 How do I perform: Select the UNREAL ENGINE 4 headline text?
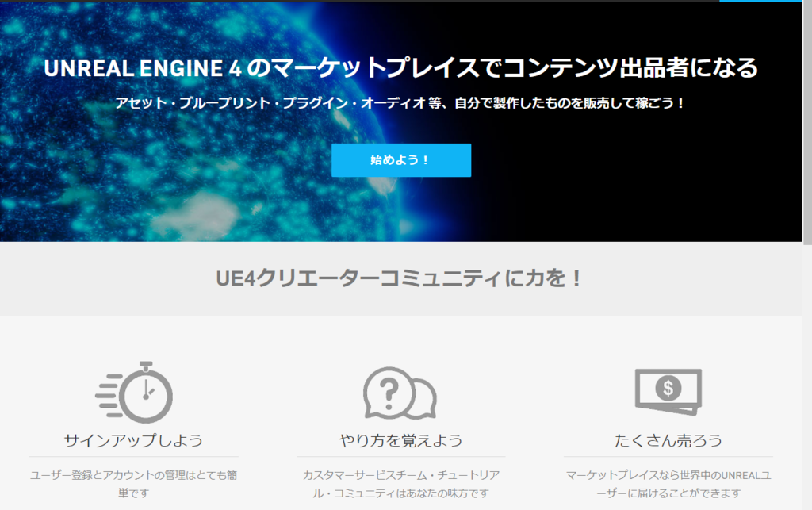point(400,68)
